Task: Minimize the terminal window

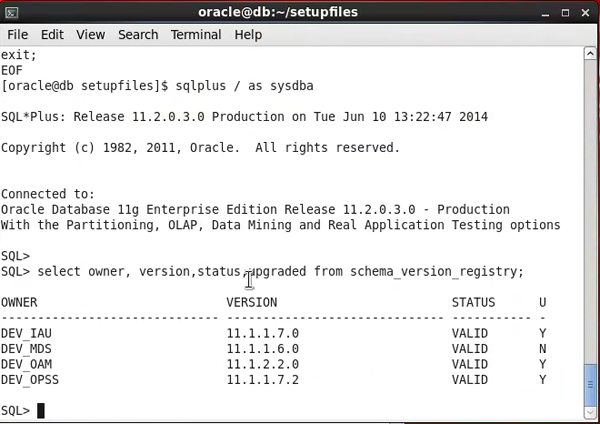Action: 545,13
